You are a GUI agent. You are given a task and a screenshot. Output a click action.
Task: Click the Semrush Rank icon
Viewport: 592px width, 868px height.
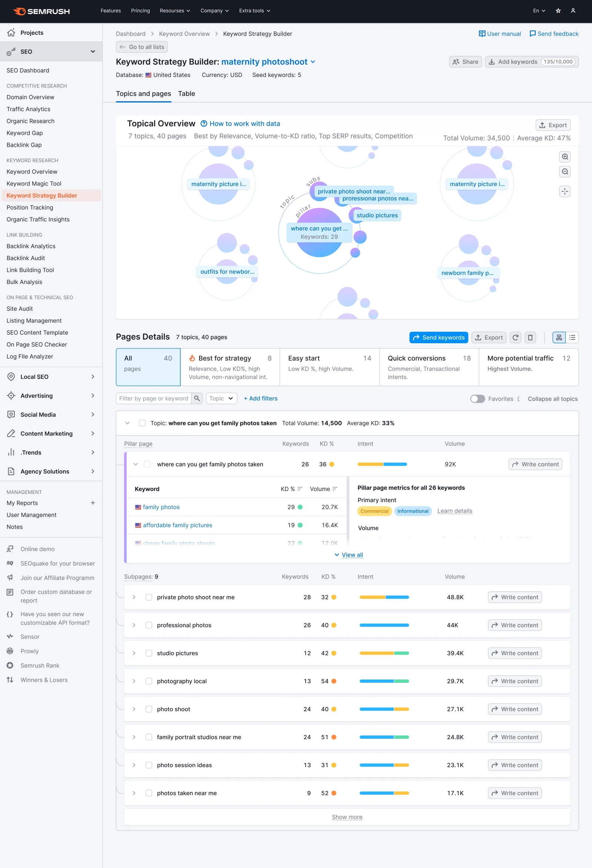pyautogui.click(x=10, y=665)
